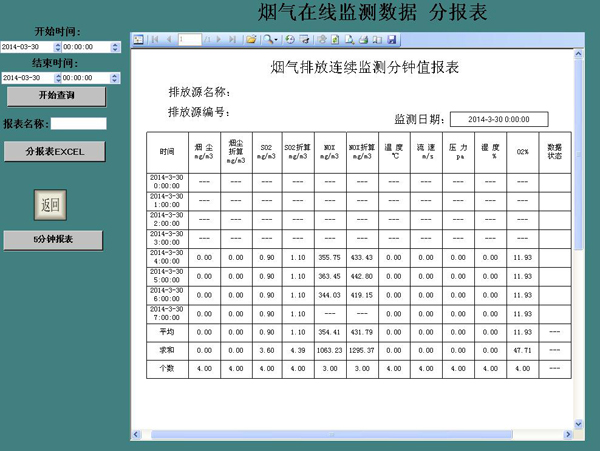Click the end date field 2014-03-30
This screenshot has height=451, width=600.
tap(28, 78)
